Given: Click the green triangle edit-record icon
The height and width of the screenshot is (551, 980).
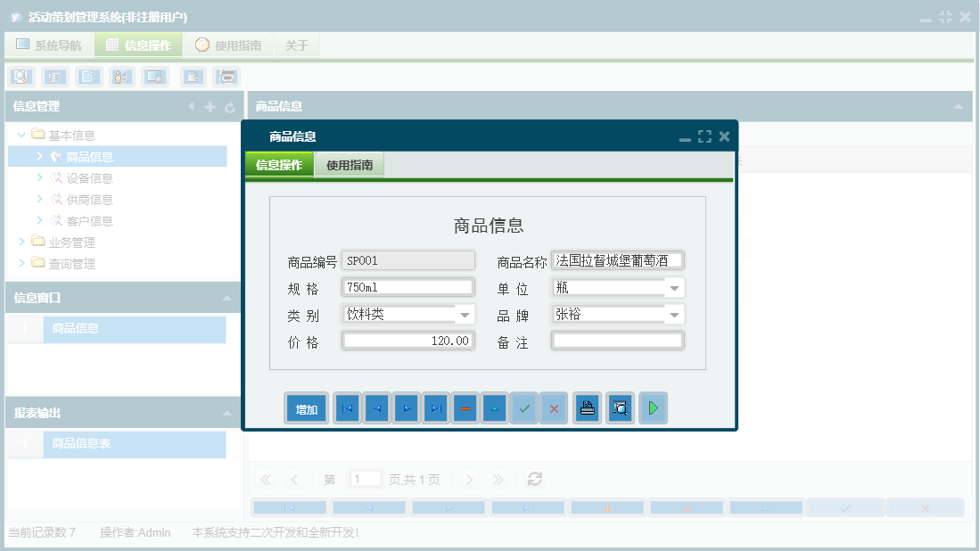Looking at the screenshot, I should click(x=494, y=407).
